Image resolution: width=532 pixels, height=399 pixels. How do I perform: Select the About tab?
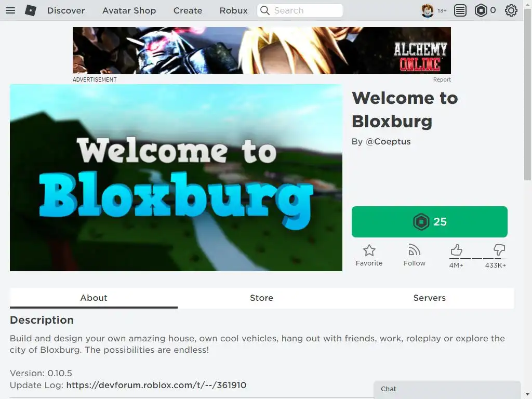pos(94,298)
